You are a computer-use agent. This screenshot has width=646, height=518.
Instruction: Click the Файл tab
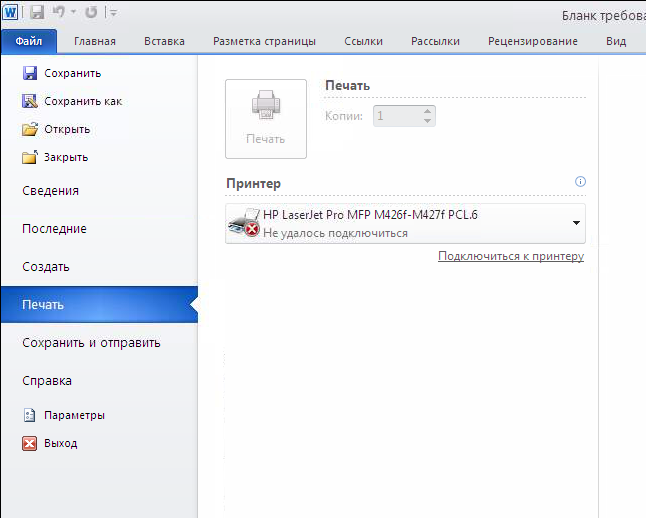tap(29, 41)
